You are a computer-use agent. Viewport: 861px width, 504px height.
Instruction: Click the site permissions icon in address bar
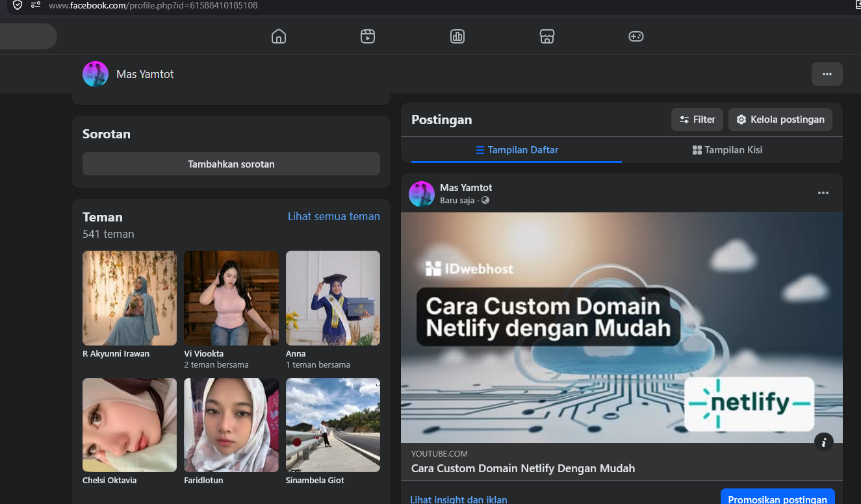(36, 5)
